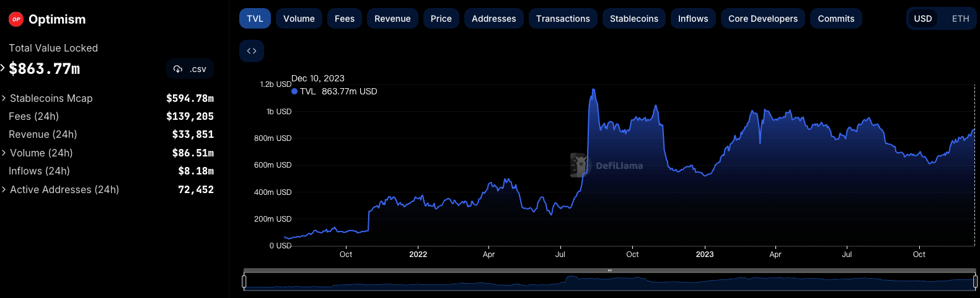Screen dimensions: 980x298
Task: Expand the Active Addresses (24h) row
Action: 4,189
